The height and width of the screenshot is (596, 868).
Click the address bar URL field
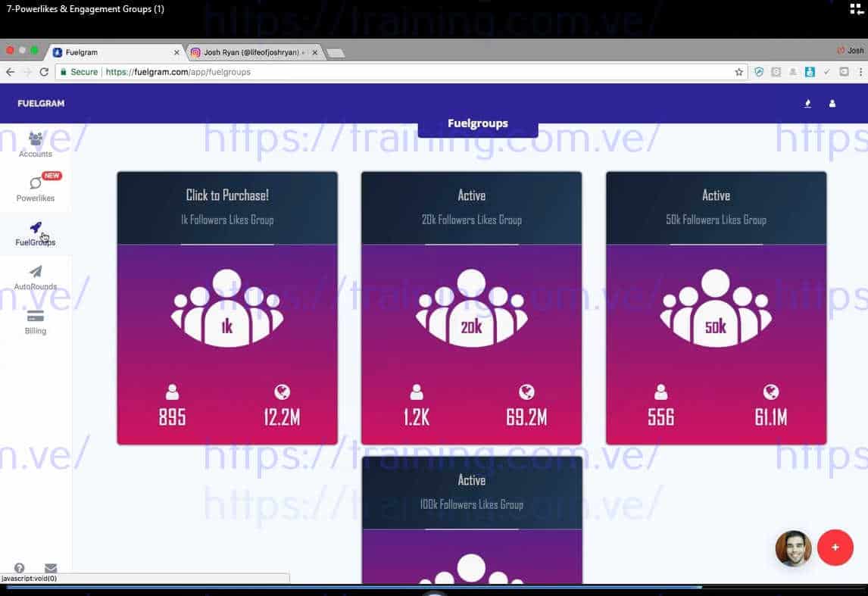pyautogui.click(x=401, y=72)
